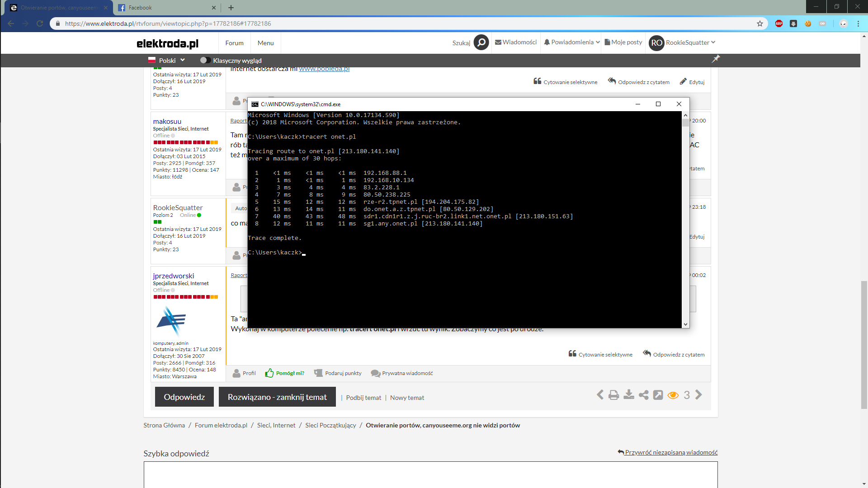Click Podaruj punkty on jprzedworski post
Screen dimensions: 868x488
tap(338, 373)
